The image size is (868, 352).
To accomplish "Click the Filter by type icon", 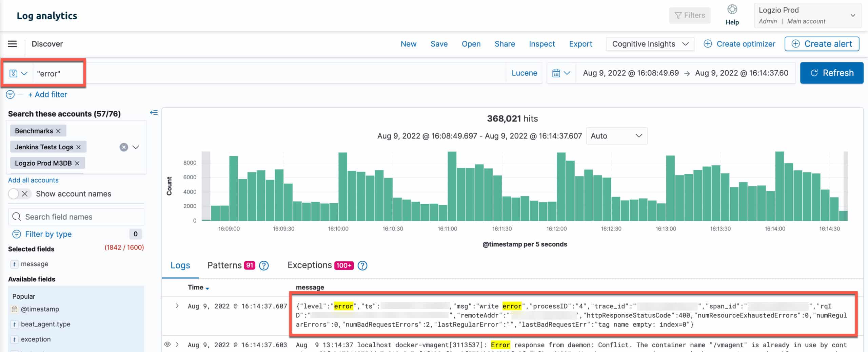I will point(16,234).
